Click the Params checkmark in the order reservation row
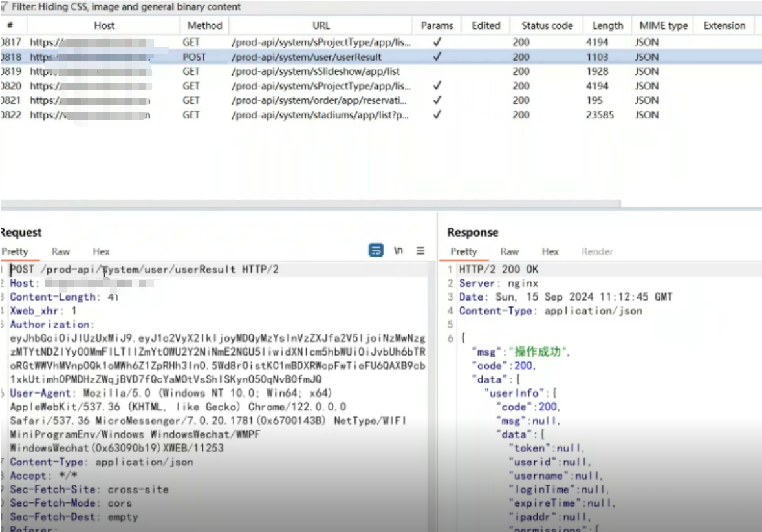 click(437, 100)
